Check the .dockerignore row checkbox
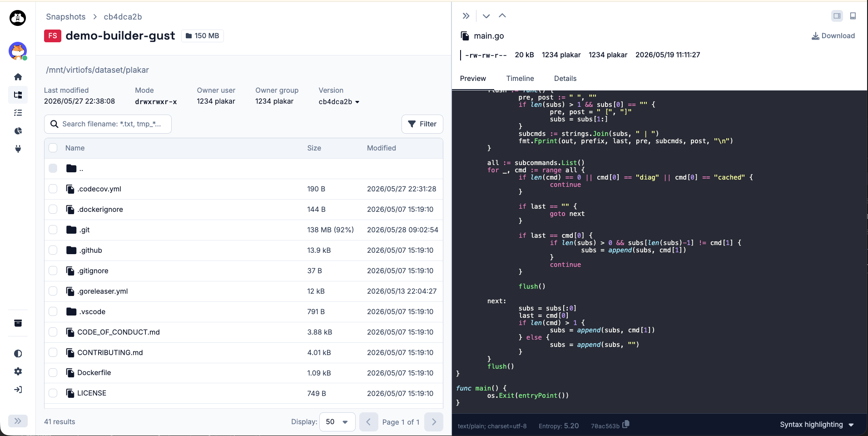Viewport: 868px width, 436px height. tap(53, 209)
